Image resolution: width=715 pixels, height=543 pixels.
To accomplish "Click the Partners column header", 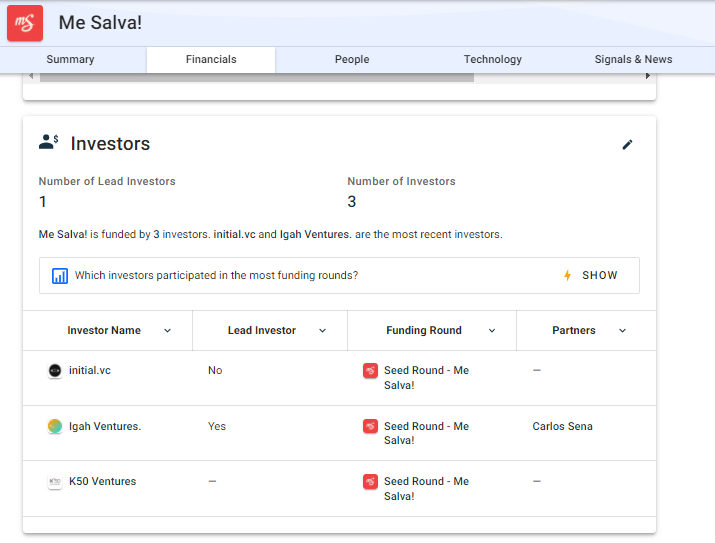I will point(574,331).
